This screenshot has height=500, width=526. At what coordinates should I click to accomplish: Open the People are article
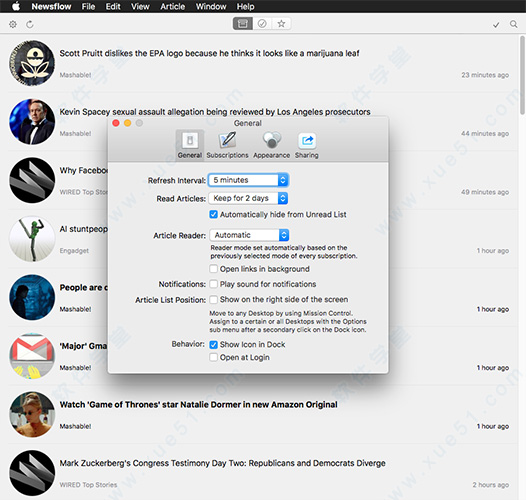[84, 288]
